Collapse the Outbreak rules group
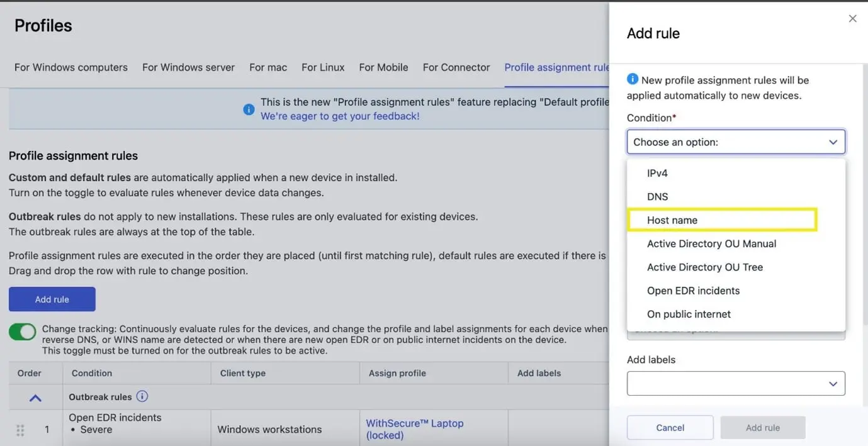 35,398
